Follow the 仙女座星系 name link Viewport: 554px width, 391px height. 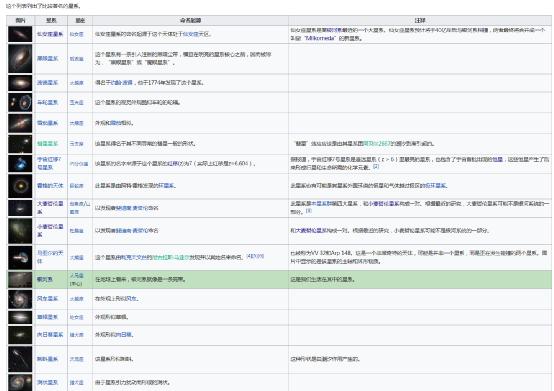click(50, 34)
